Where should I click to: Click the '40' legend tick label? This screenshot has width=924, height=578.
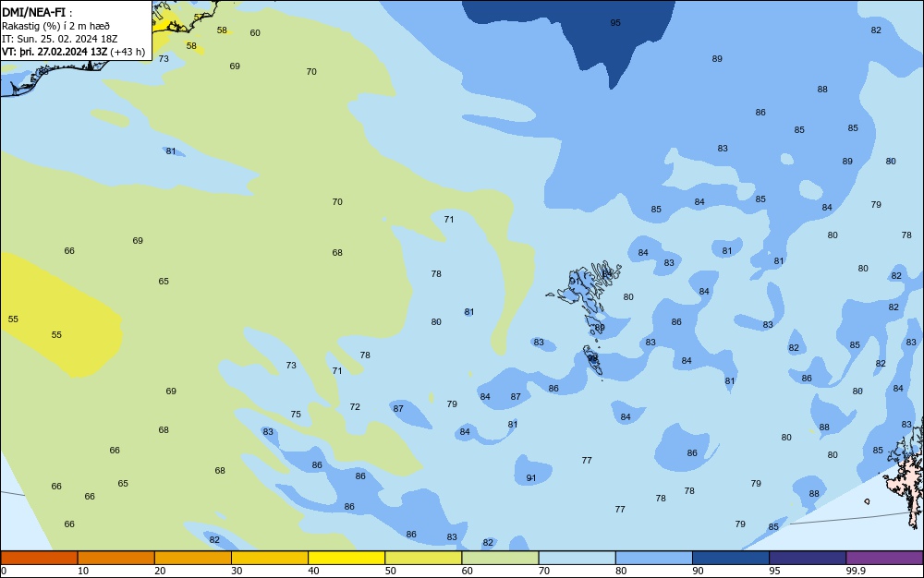tap(313, 571)
